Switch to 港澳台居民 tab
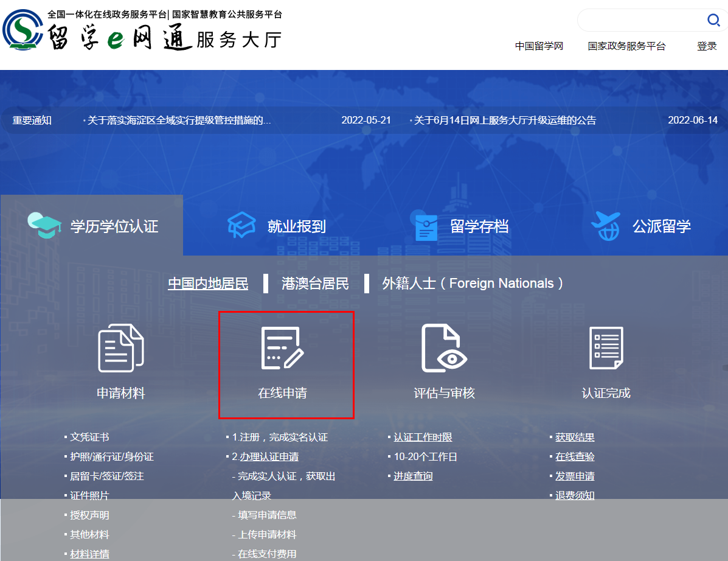 point(315,284)
